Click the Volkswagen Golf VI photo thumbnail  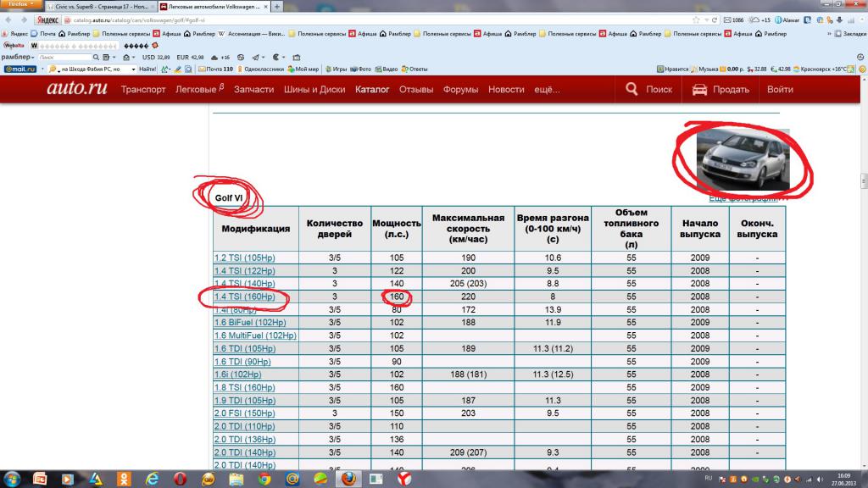(742, 160)
